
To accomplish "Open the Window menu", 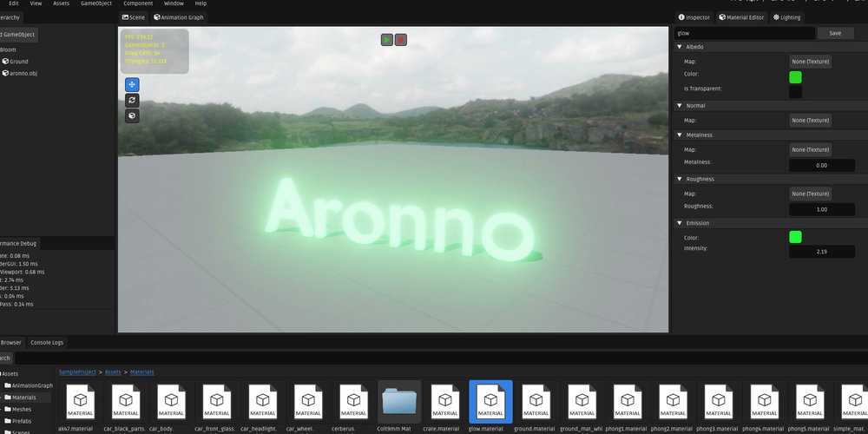I will pos(174,3).
